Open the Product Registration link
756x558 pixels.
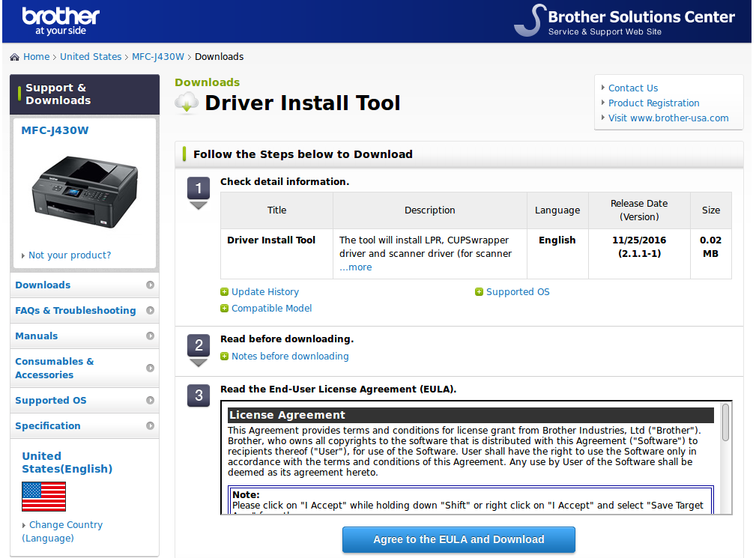coord(654,103)
